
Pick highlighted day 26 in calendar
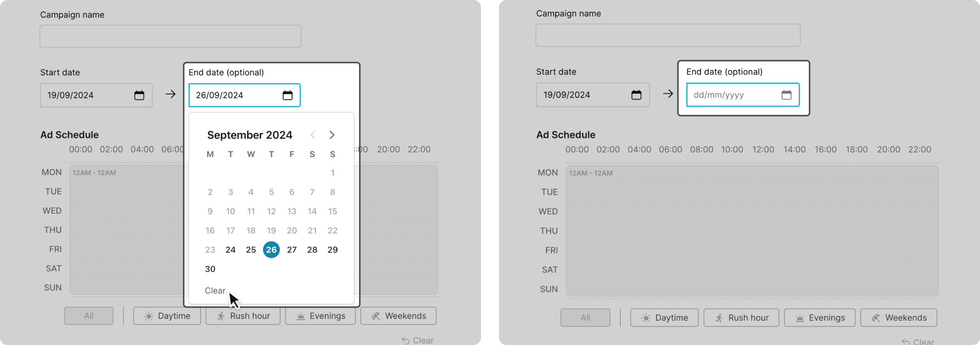coord(271,250)
